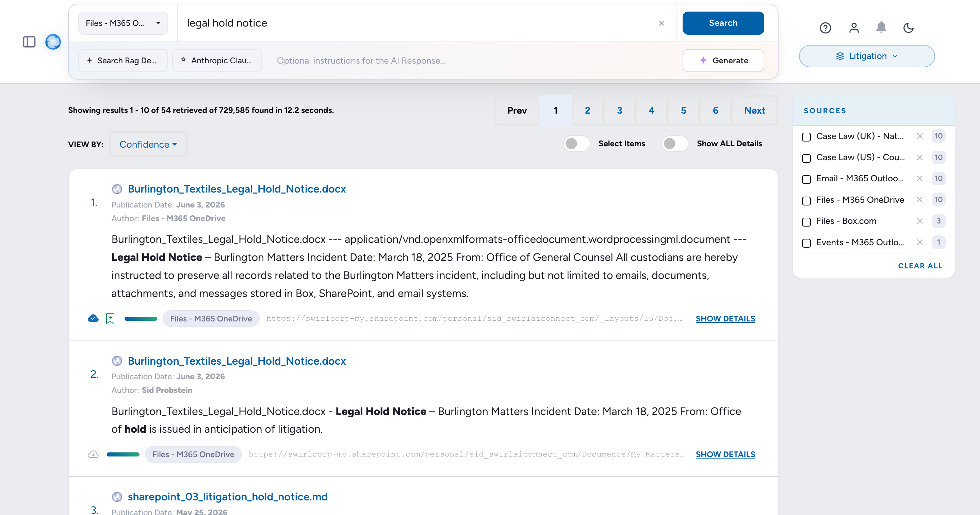Viewport: 980px width, 515px height.
Task: Click the layers icon in Litigation selector
Action: point(840,56)
